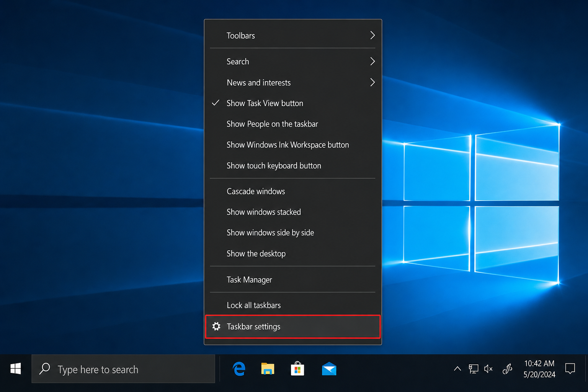Select the Search menu entry
This screenshot has height=392, width=588.
tap(293, 62)
